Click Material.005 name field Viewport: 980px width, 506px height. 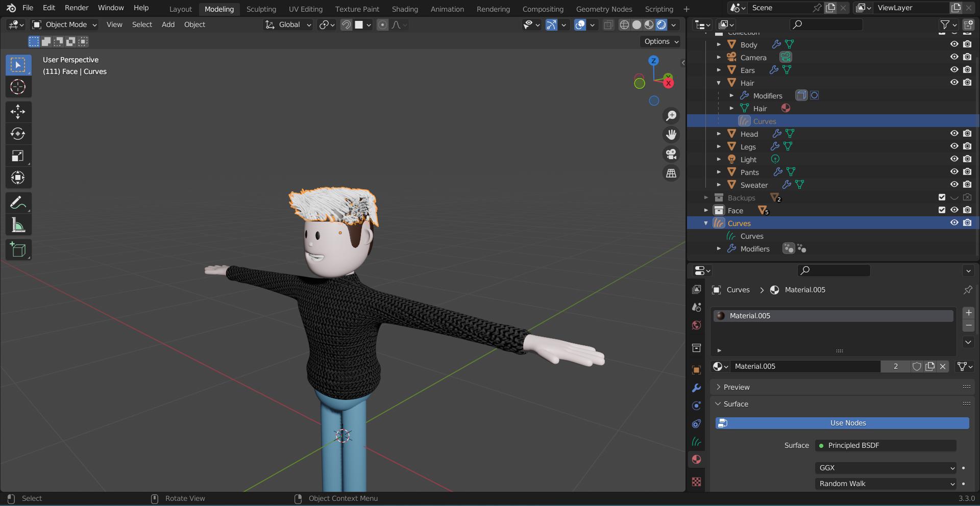click(x=805, y=366)
